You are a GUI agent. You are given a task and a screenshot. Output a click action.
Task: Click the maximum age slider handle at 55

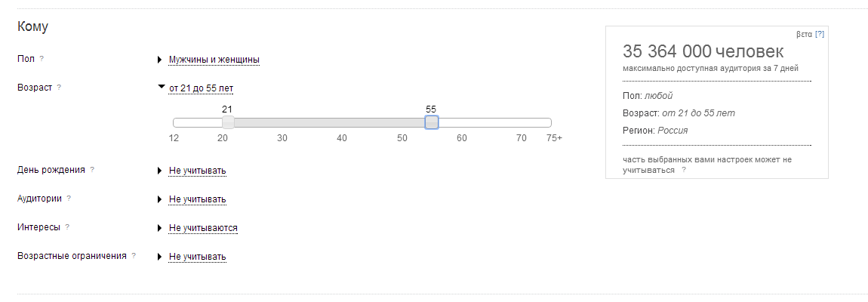[432, 122]
